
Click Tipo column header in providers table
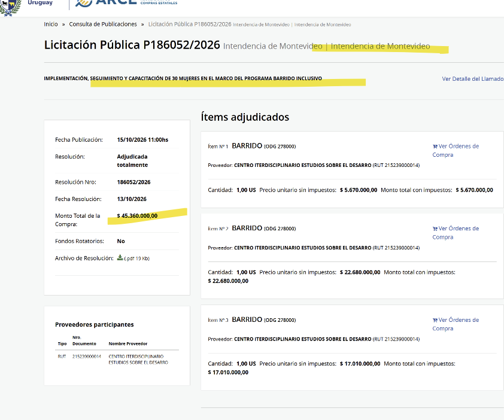[62, 344]
